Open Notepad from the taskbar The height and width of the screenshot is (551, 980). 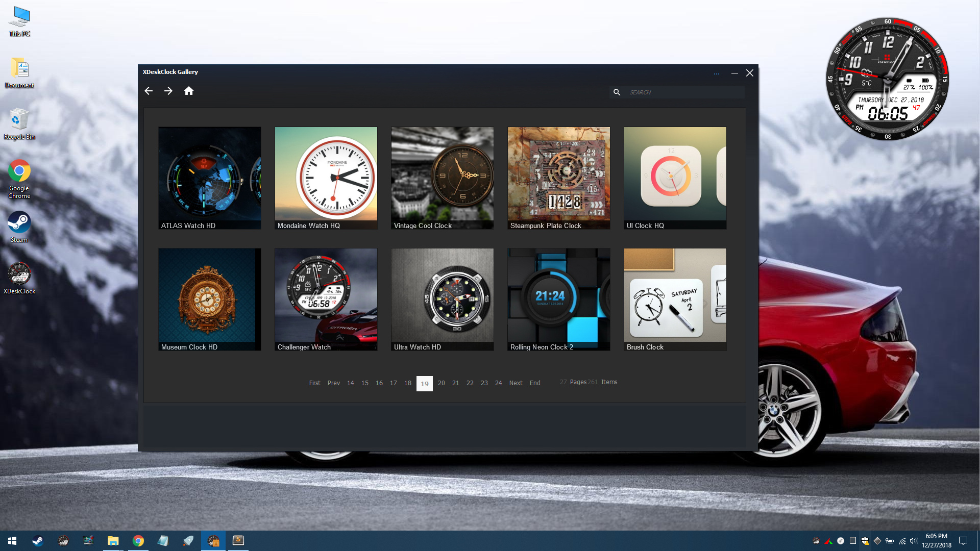[x=162, y=540]
